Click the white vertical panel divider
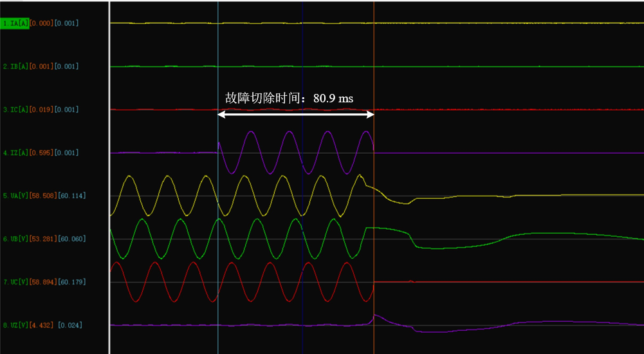This screenshot has height=354, width=644. [x=109, y=177]
